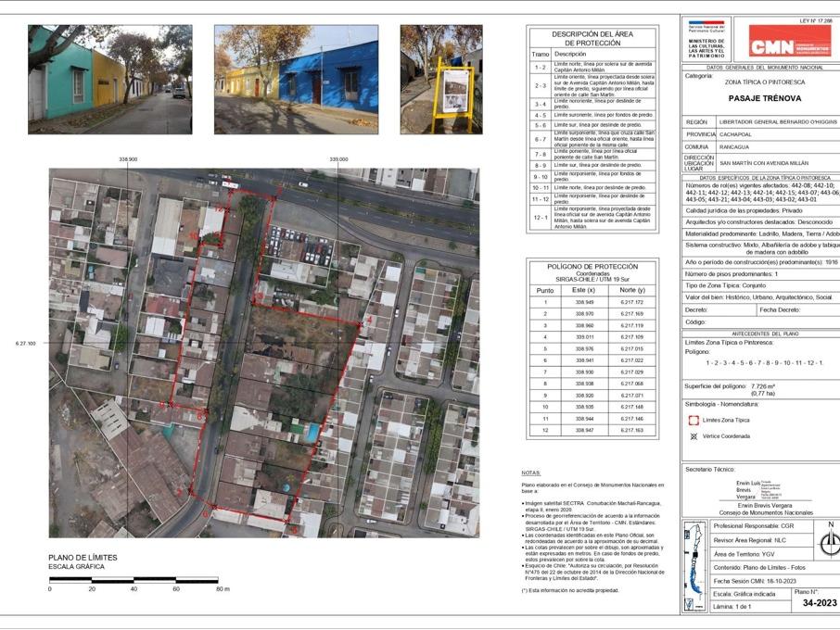
Task: Click 'Escala: Gráfica indicada'
Action: point(745,594)
